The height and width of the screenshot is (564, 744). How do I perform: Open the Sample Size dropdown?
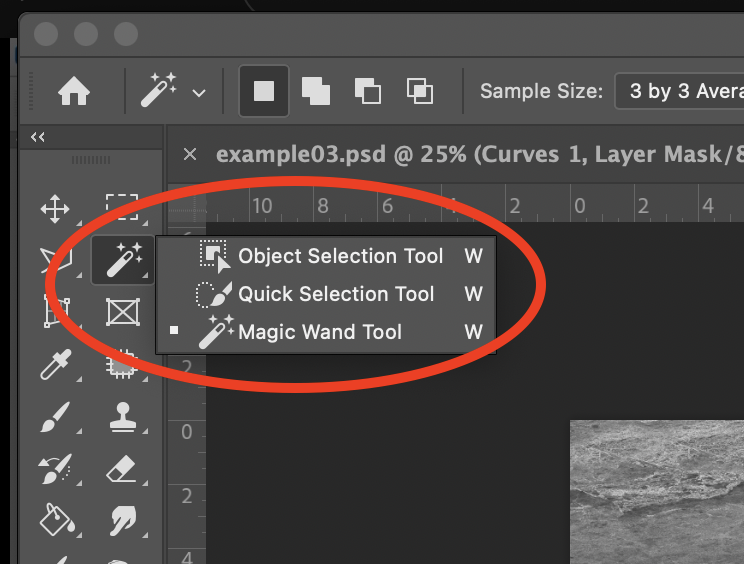[678, 91]
